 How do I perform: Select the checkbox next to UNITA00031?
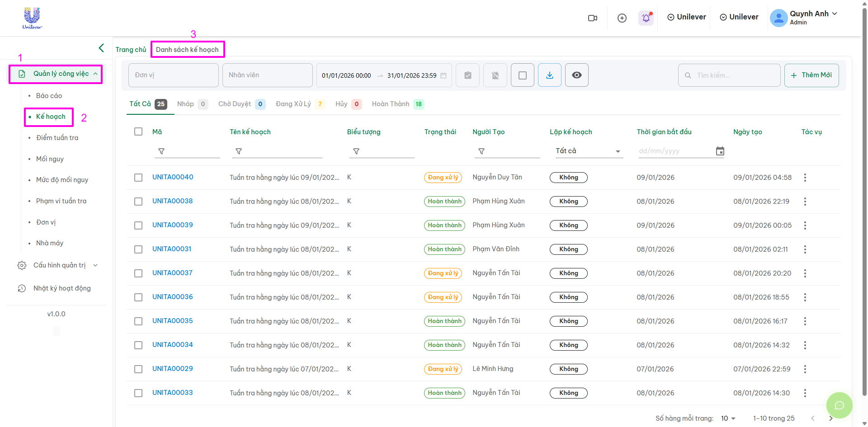pos(138,249)
